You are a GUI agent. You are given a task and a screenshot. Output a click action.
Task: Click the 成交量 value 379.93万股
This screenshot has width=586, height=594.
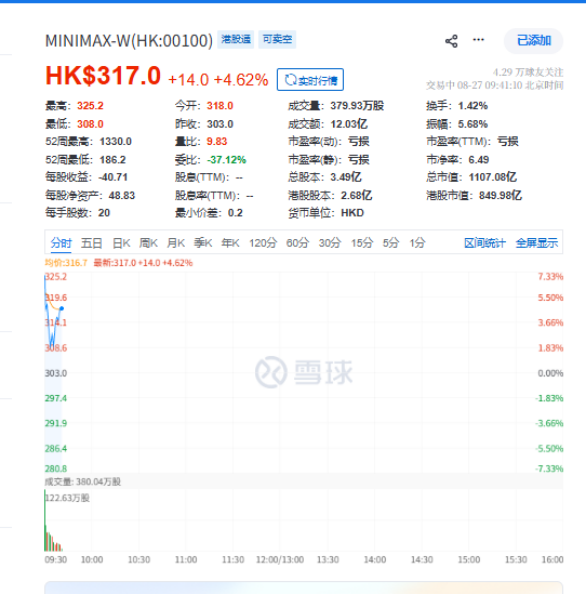click(357, 106)
